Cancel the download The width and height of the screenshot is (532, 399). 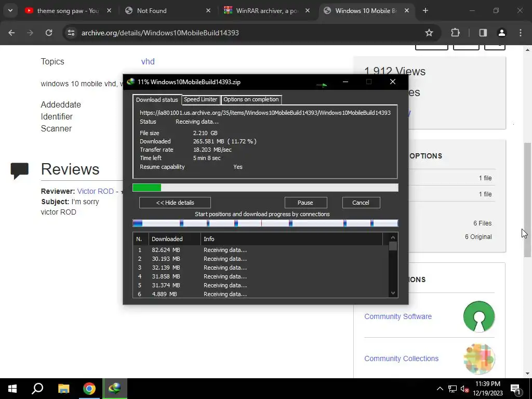361,203
